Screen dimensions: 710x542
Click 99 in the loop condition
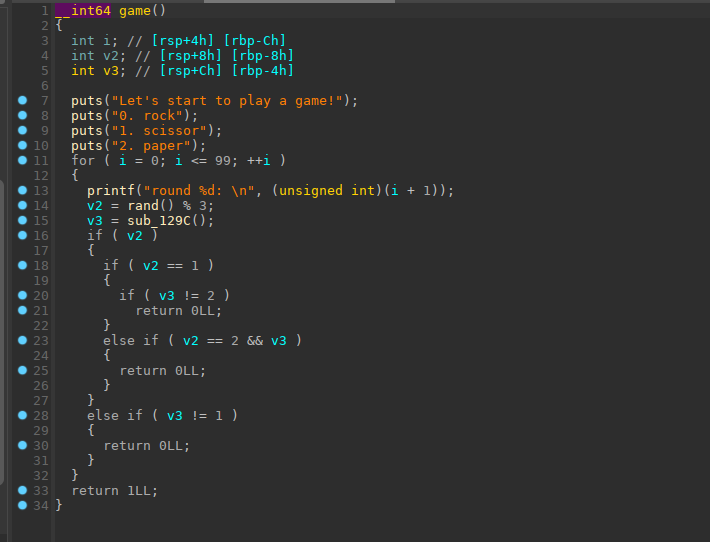pos(223,160)
